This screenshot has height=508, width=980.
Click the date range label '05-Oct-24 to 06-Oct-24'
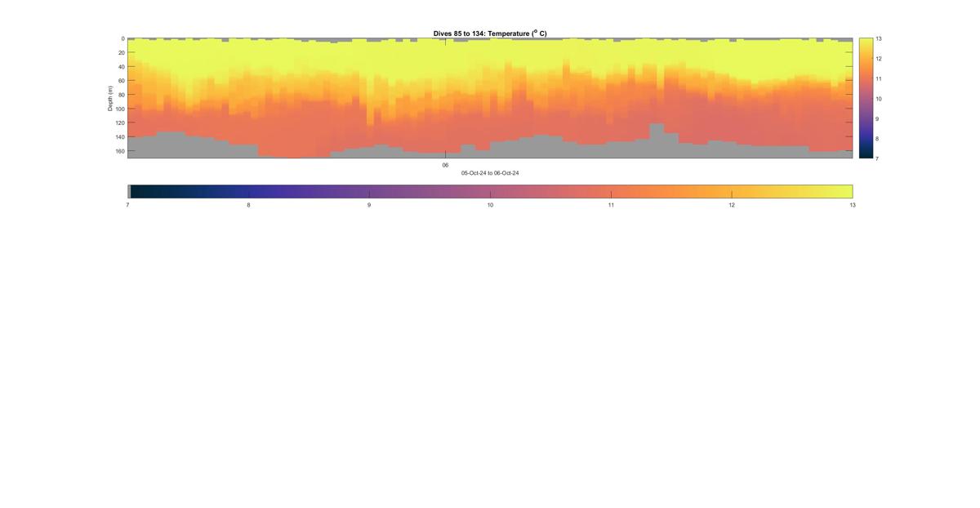(490, 173)
